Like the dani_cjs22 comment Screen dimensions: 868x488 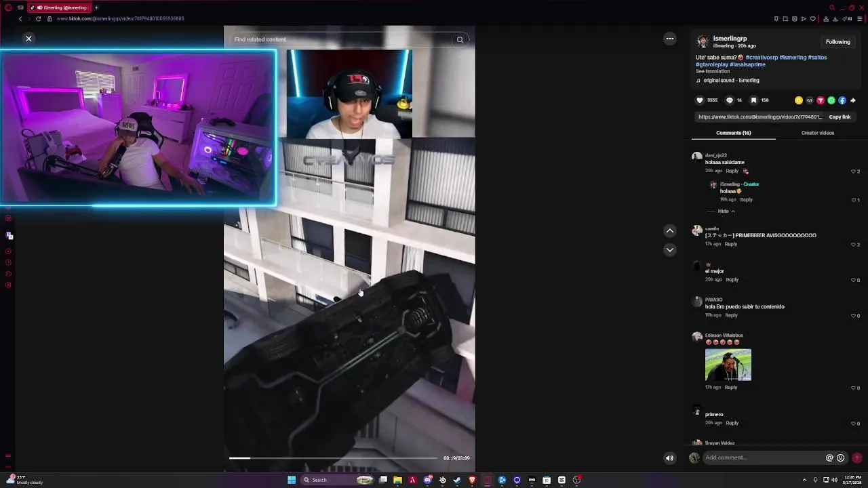coord(854,171)
